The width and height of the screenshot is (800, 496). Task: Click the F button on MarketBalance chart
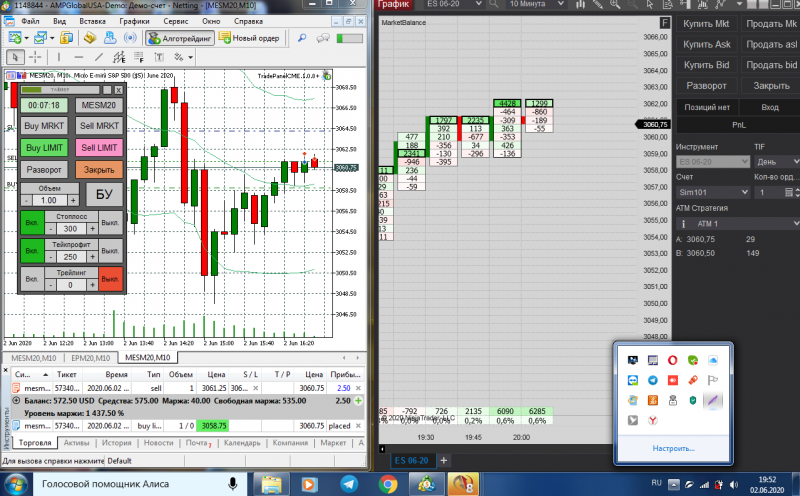tap(664, 22)
